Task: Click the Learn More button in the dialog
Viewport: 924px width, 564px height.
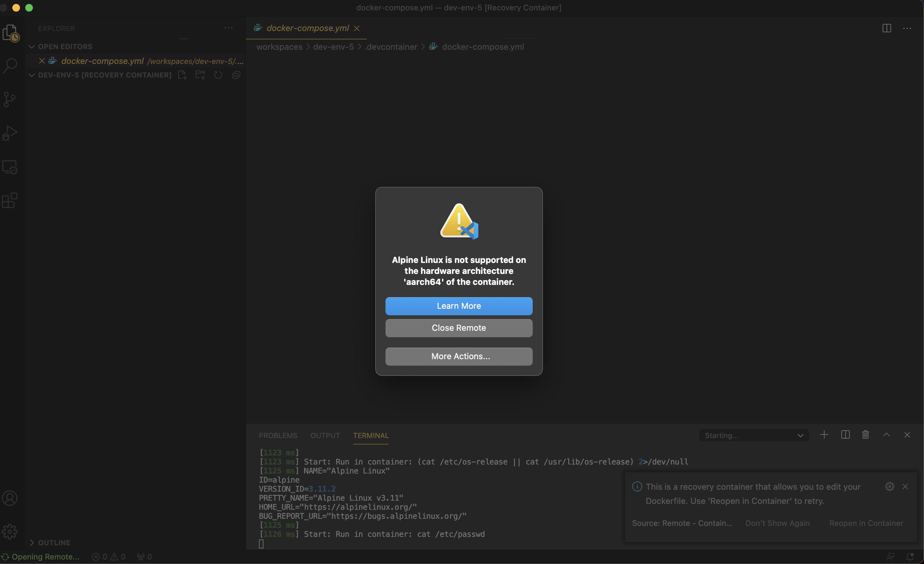Action: [459, 306]
